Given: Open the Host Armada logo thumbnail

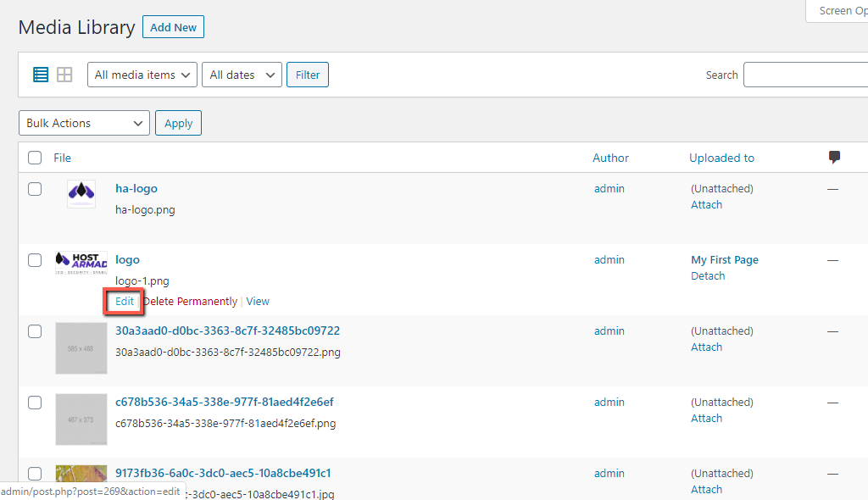Looking at the screenshot, I should pyautogui.click(x=81, y=263).
